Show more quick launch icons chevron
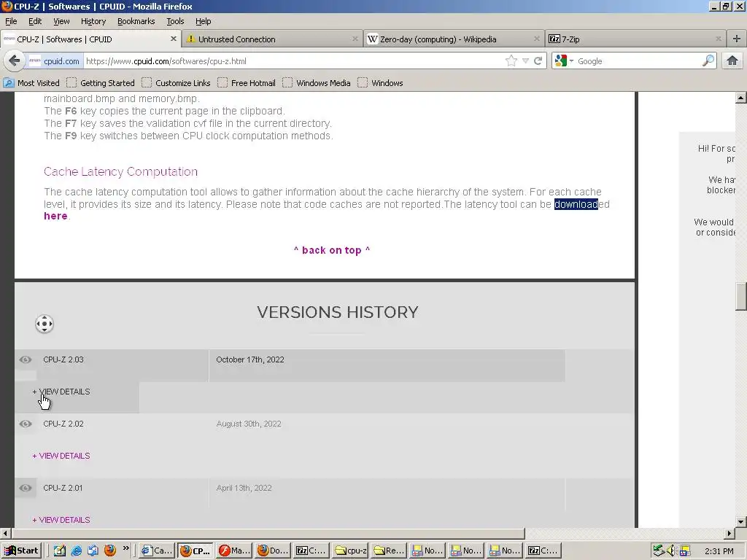Viewport: 747px width, 560px height. tap(125, 548)
